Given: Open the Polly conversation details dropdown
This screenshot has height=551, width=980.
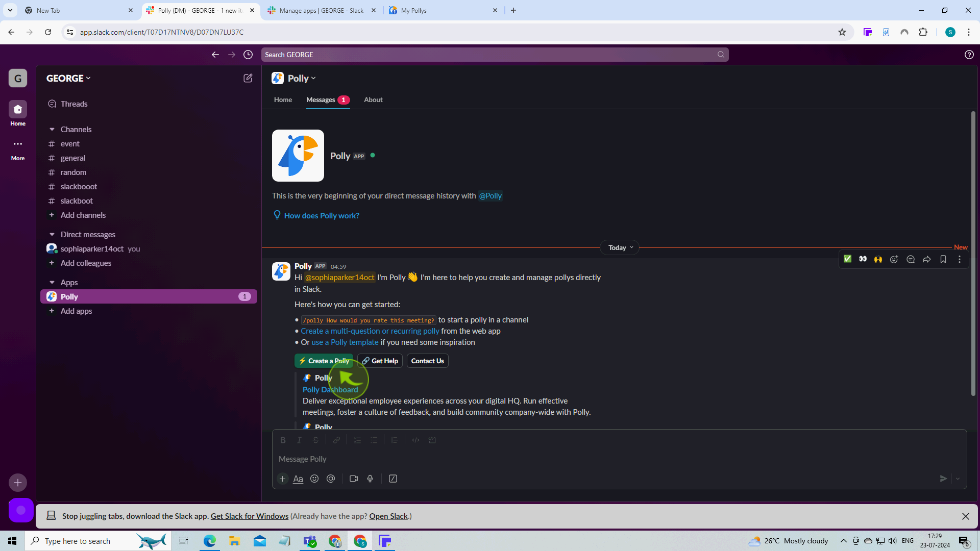Looking at the screenshot, I should point(302,78).
